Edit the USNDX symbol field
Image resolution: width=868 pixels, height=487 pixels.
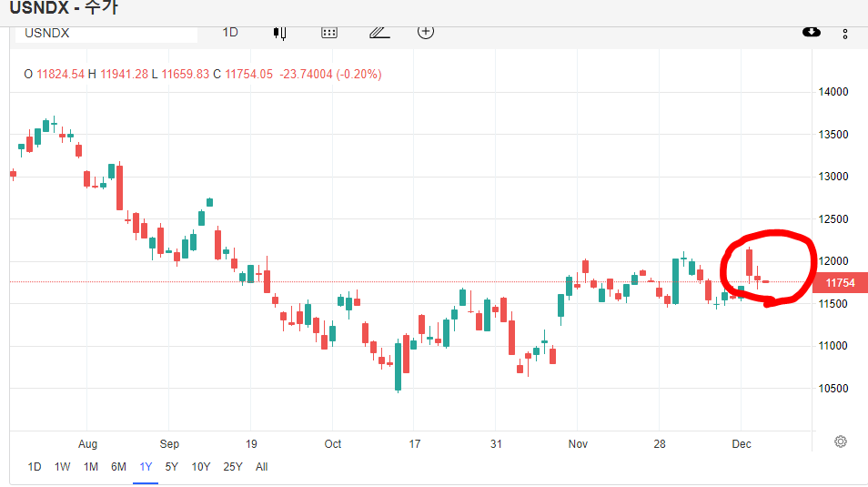click(106, 34)
